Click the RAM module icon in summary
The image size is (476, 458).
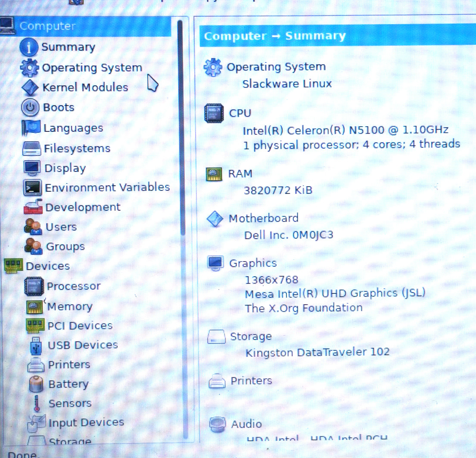(214, 174)
